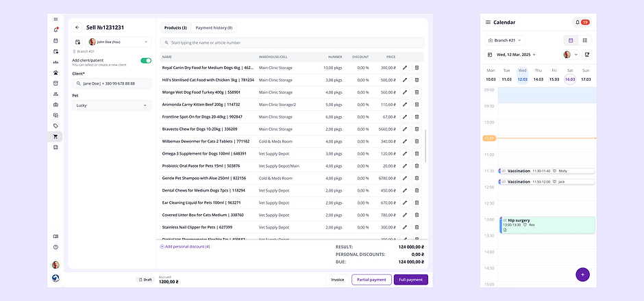Select Thu 14.03 in Calendar week
Screen dimensions: 644x301
pos(538,75)
